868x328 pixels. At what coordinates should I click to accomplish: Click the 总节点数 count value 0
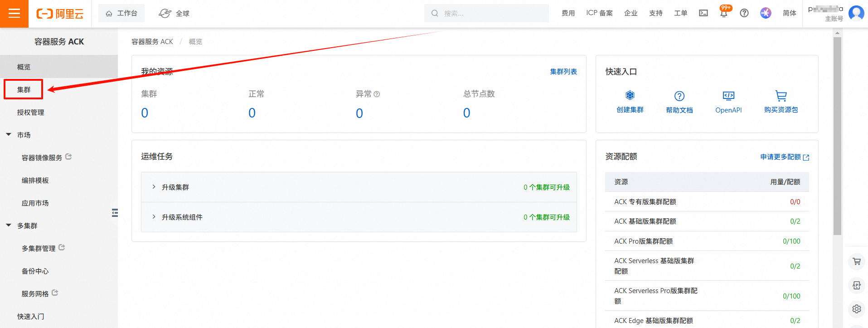click(x=467, y=113)
